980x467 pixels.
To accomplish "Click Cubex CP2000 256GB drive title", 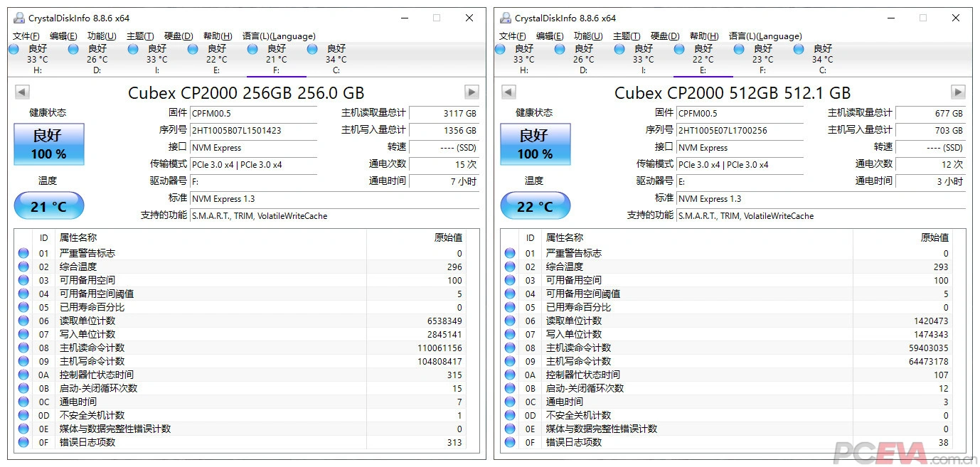I will click(x=246, y=92).
